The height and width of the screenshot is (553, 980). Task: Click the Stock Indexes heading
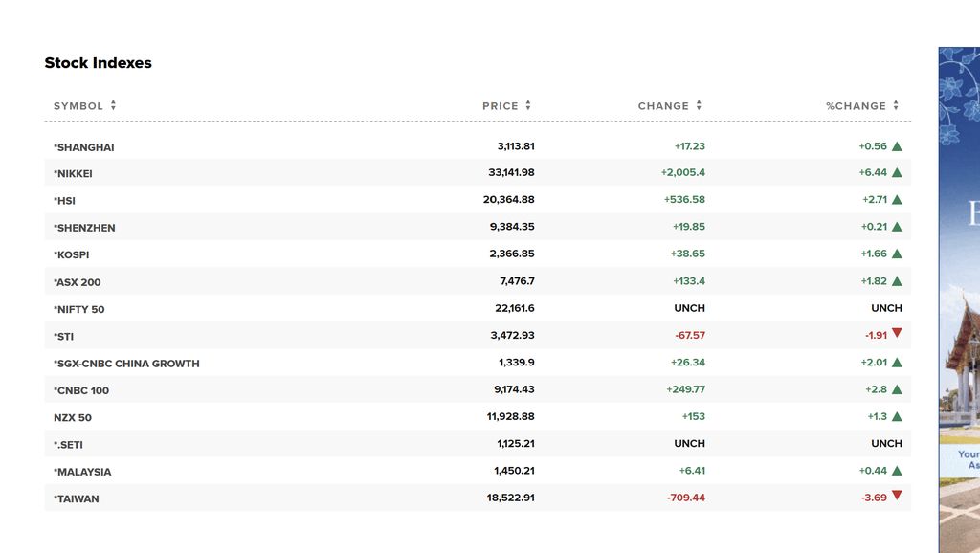point(98,63)
